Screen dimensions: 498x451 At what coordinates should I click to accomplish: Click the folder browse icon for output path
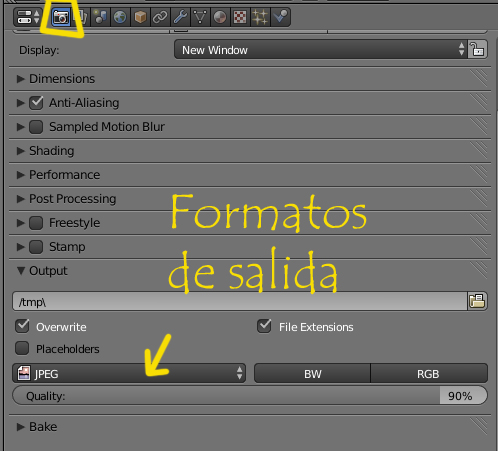point(477,301)
